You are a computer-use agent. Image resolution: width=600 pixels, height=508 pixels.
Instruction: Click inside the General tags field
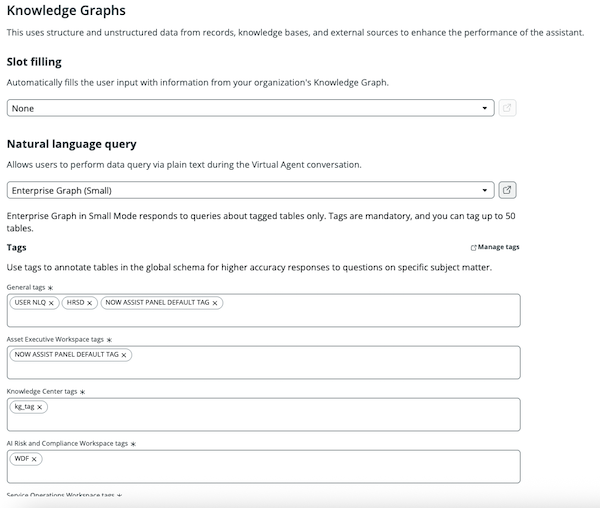264,310
